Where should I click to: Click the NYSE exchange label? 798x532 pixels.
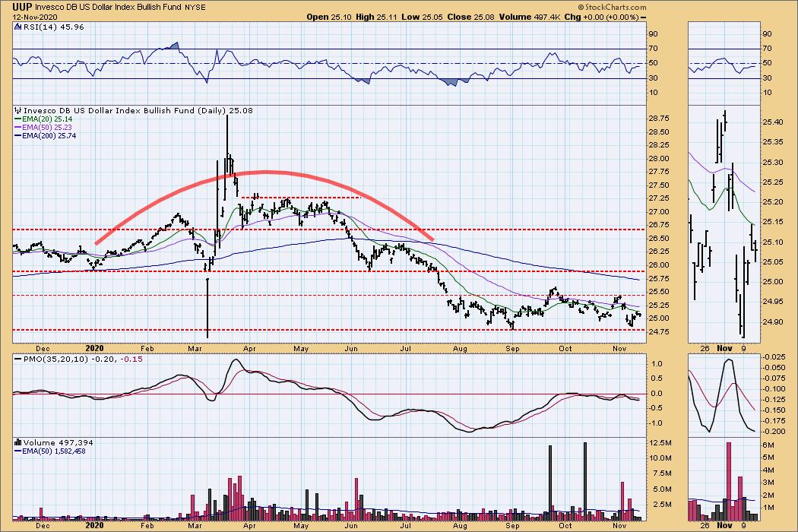195,7
